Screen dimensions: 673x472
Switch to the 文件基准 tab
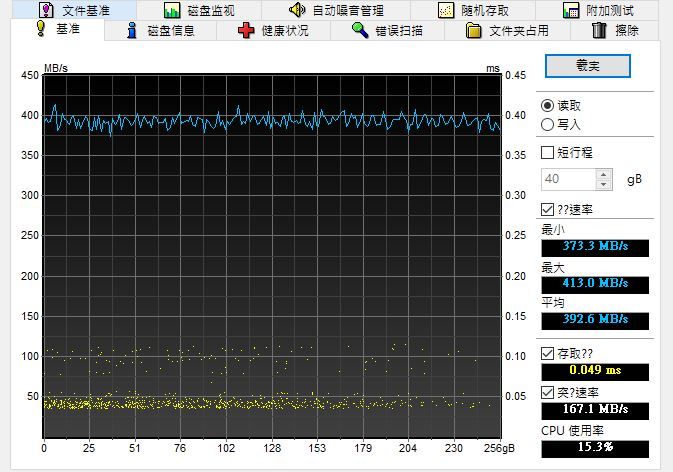(75, 10)
